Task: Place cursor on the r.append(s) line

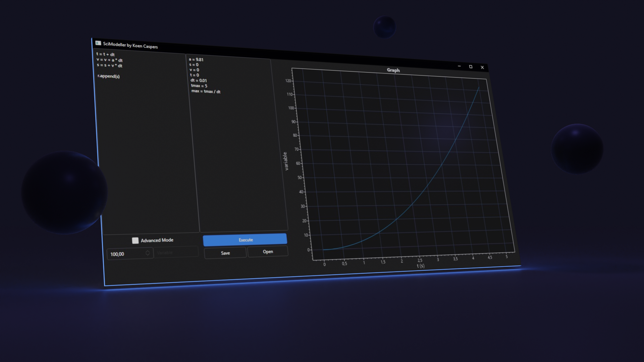Action: 109,76
